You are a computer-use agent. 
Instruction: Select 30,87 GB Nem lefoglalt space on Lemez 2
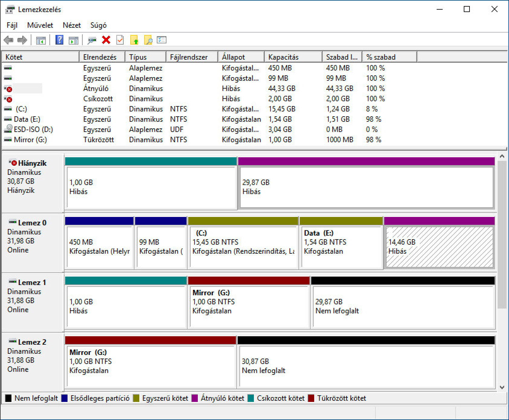click(367, 366)
